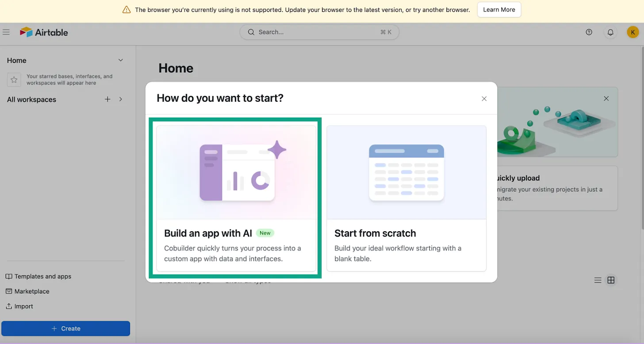The image size is (644, 344).
Task: Click the hamburger sidebar menu icon
Action: (6, 32)
